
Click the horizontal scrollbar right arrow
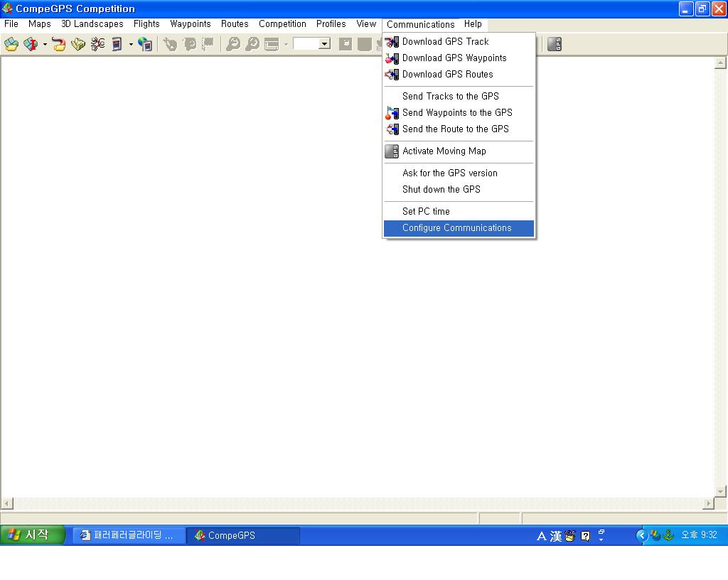click(x=709, y=503)
